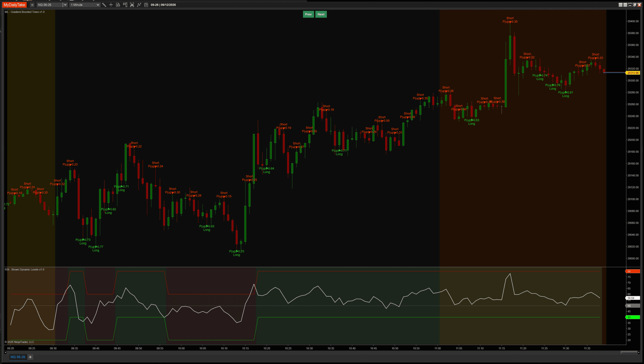Close the chart window
This screenshot has height=364, width=644.
pyautogui.click(x=639, y=5)
